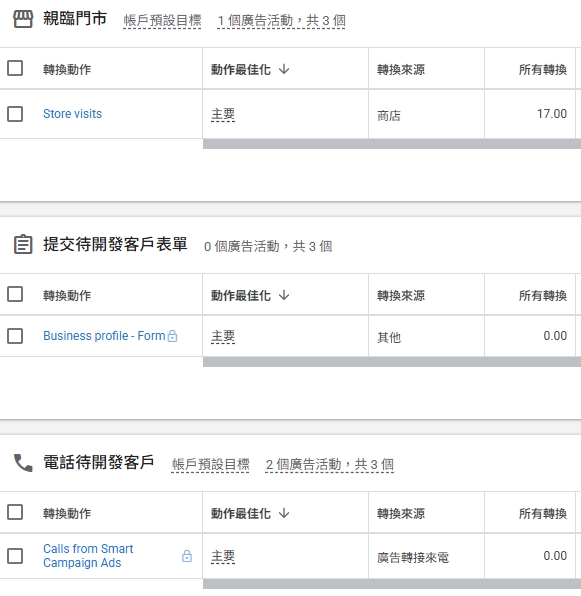This screenshot has width=581, height=596.
Task: Click the 其他 source cell for Business profile - Form
Action: pyautogui.click(x=389, y=337)
